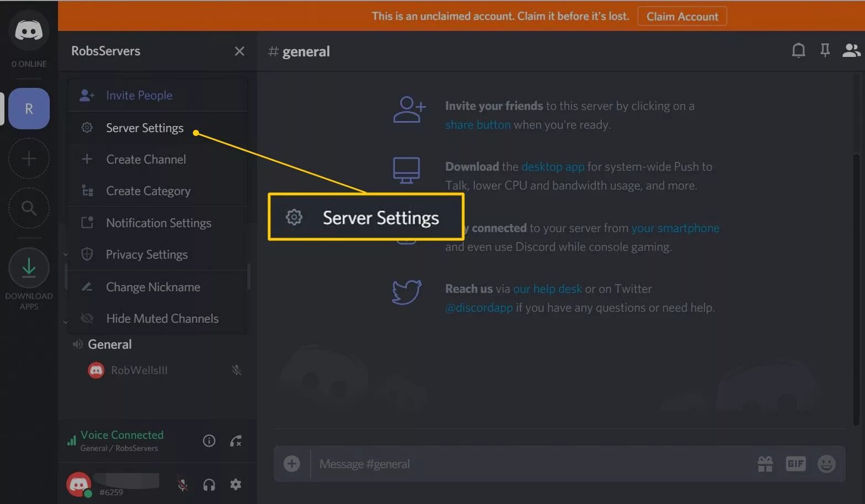This screenshot has width=865, height=504.
Task: Open Notification Settings menu entry
Action: pos(158,223)
